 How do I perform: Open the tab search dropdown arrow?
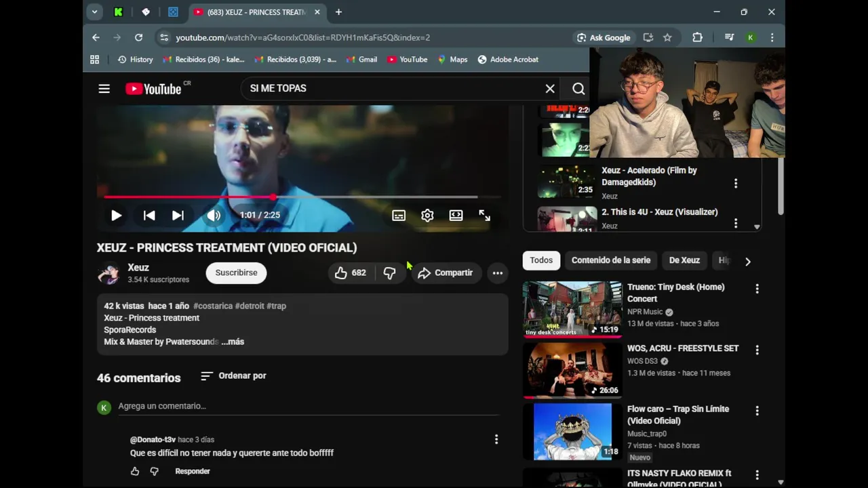tap(94, 12)
